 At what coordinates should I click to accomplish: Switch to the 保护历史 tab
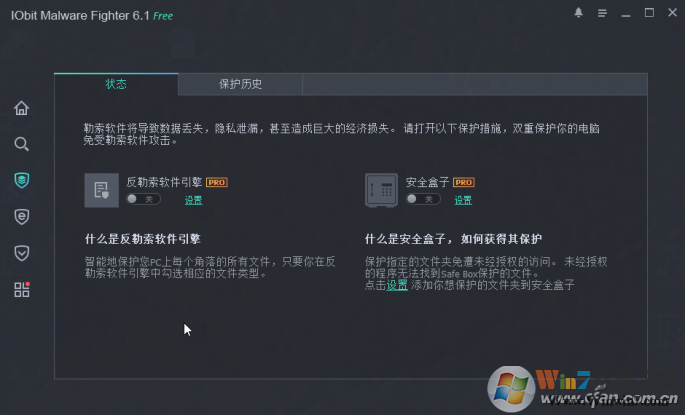240,84
